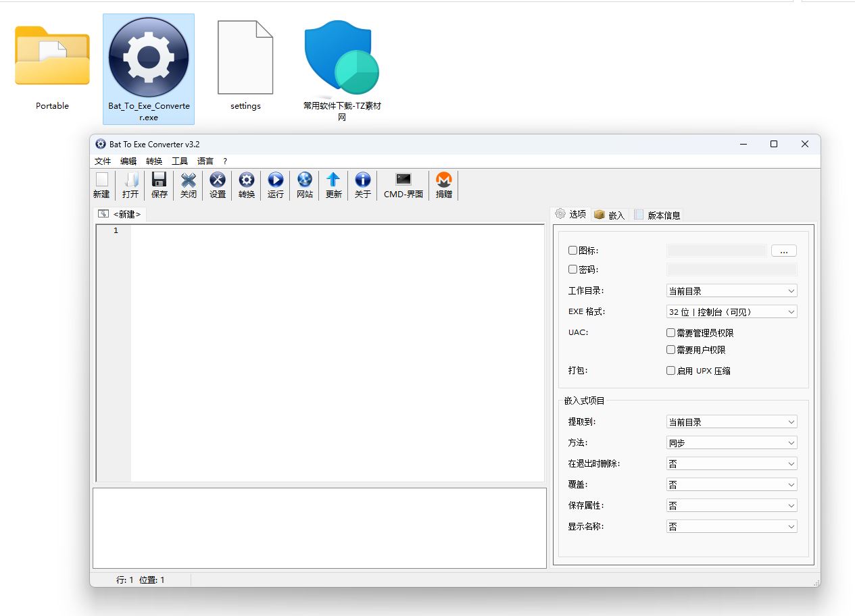Enable the 密码 (password) checkbox
This screenshot has width=855, height=616.
click(573, 269)
